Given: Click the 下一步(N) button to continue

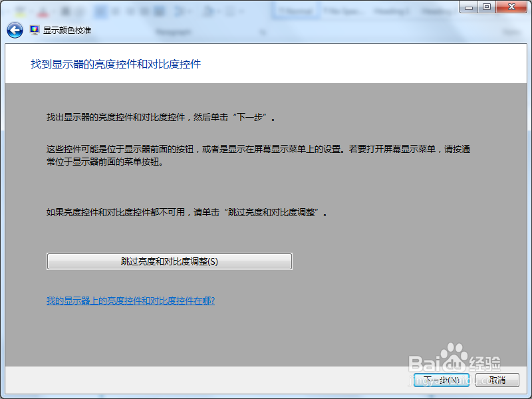Looking at the screenshot, I should coord(441,380).
